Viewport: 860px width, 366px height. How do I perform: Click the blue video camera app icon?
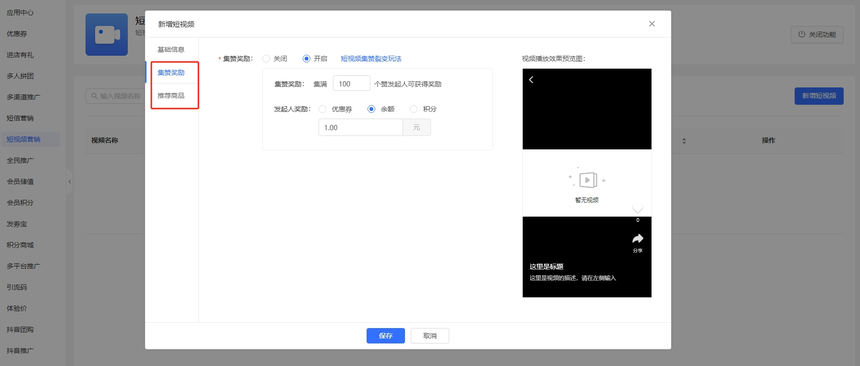point(106,35)
